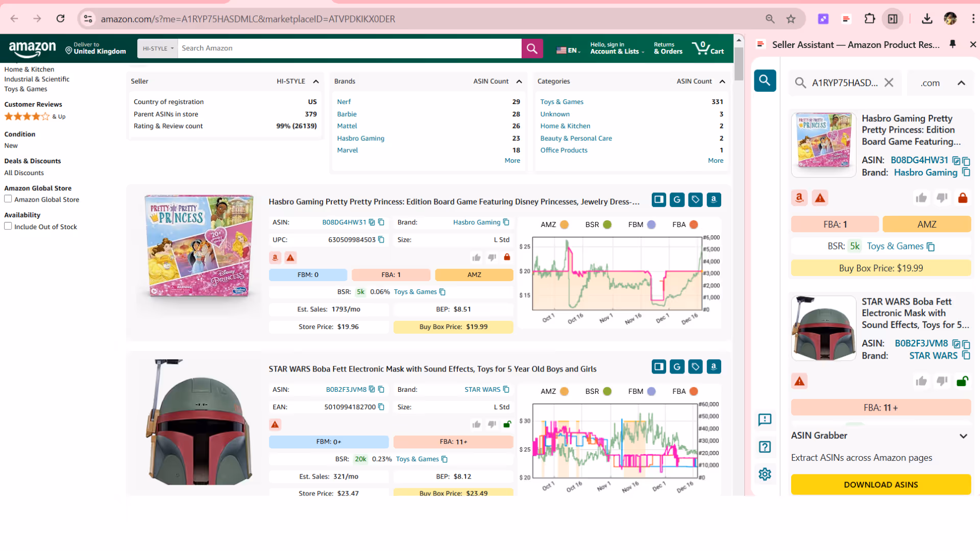Viewport: 980px width, 551px height.
Task: Click green unlocked icon on Boba Fett main listing
Action: [x=507, y=424]
